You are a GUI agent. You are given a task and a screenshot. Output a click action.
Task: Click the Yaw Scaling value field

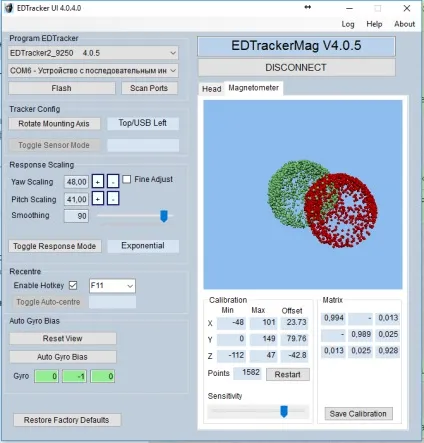[76, 182]
